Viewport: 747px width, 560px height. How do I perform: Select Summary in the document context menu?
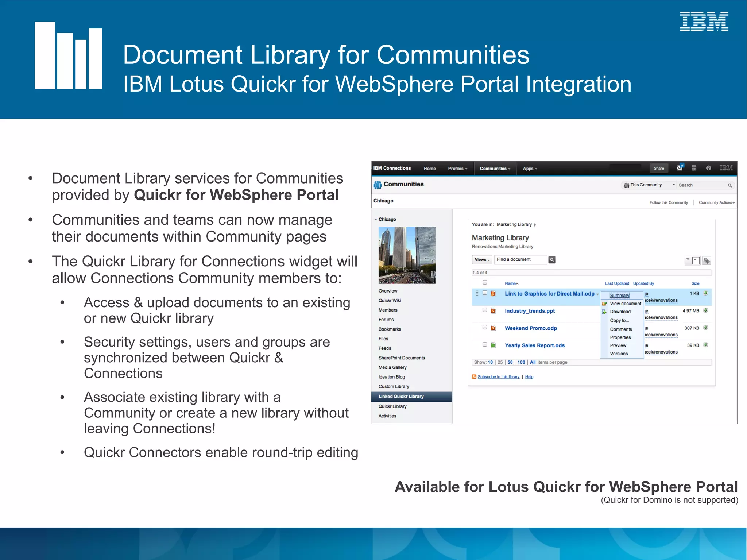pos(620,296)
